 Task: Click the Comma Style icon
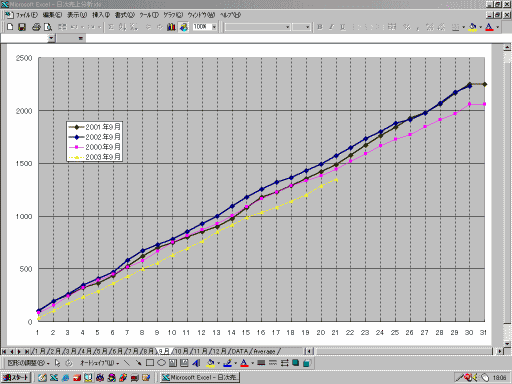coord(418,28)
